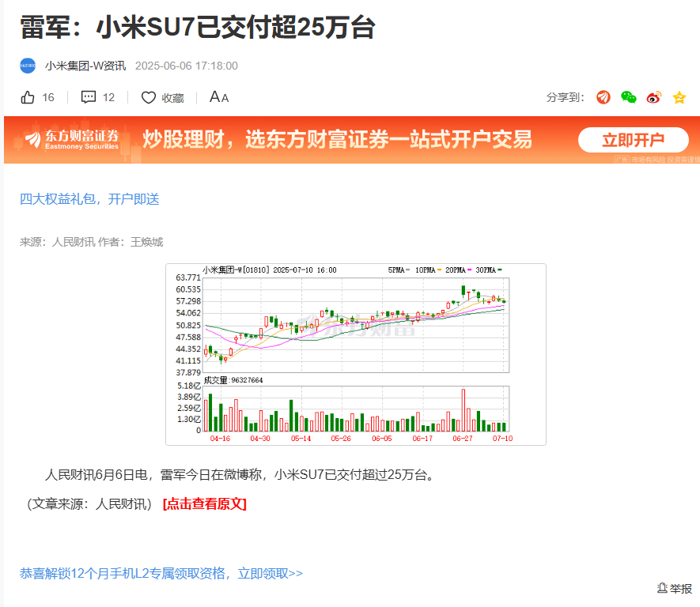Share to Qzone star icon

pos(679,97)
